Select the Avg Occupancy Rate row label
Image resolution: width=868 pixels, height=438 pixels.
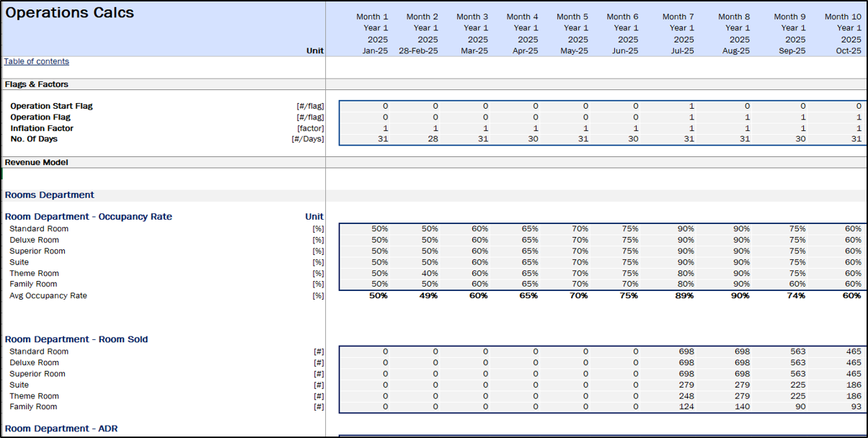click(48, 296)
